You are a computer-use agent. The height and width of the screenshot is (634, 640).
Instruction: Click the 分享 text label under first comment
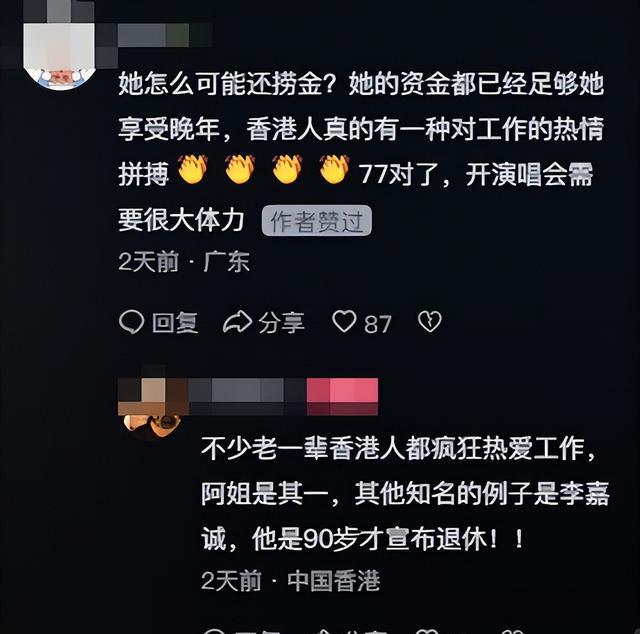[x=281, y=323]
